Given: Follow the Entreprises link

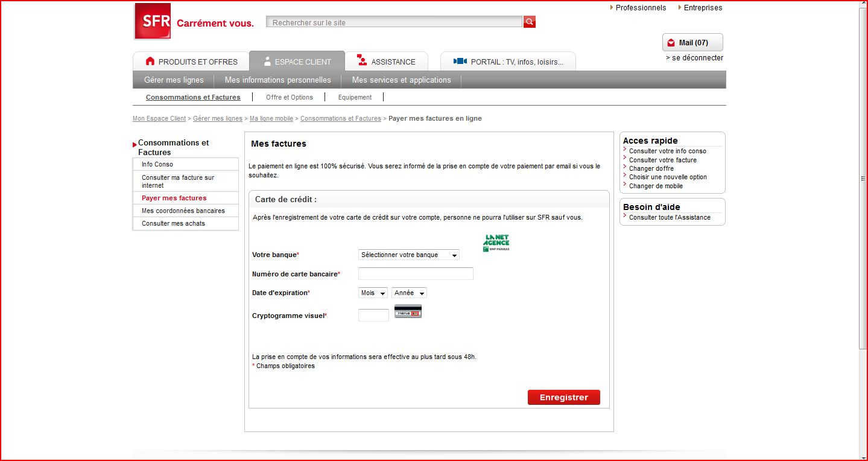Looking at the screenshot, I should [703, 8].
